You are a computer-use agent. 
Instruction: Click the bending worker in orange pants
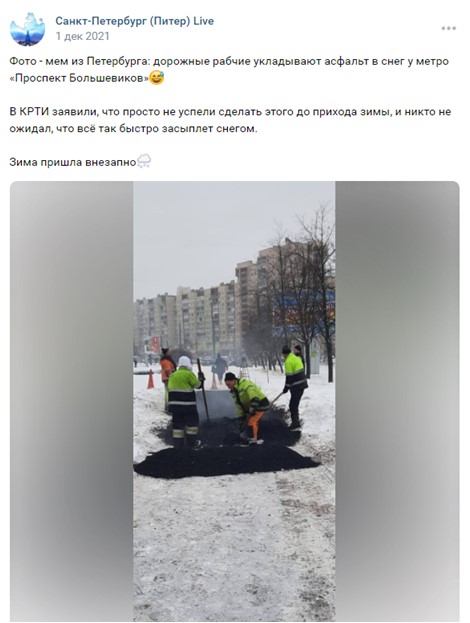(x=247, y=407)
